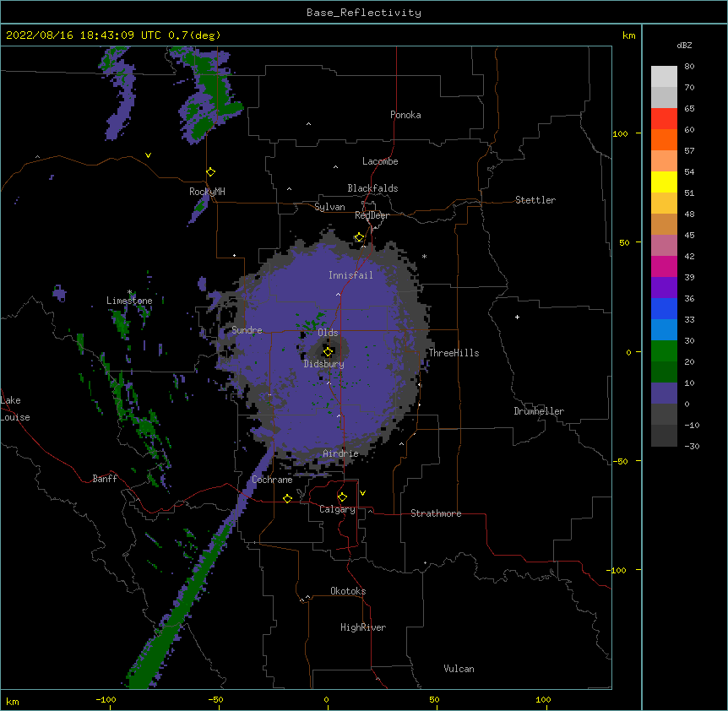This screenshot has width=728, height=711.
Task: Click the yellow diamond marker below Cochrane
Action: [287, 498]
